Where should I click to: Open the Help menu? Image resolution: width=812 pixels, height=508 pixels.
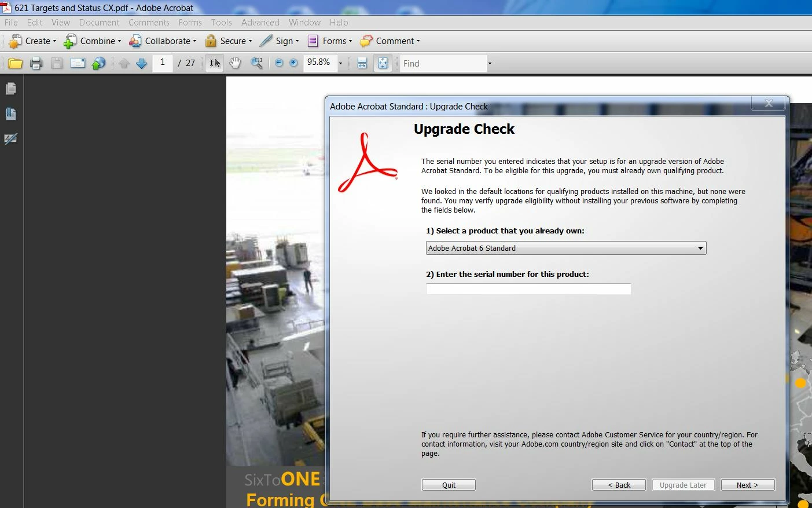pyautogui.click(x=339, y=23)
